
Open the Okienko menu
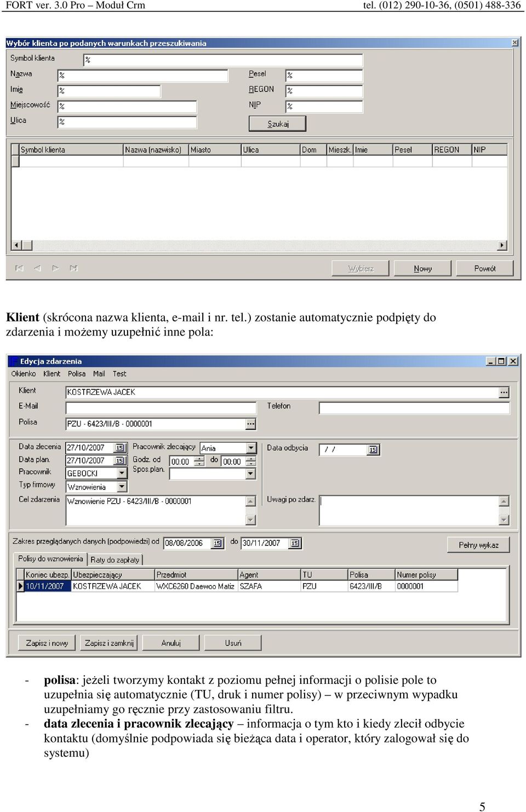[x=24, y=374]
